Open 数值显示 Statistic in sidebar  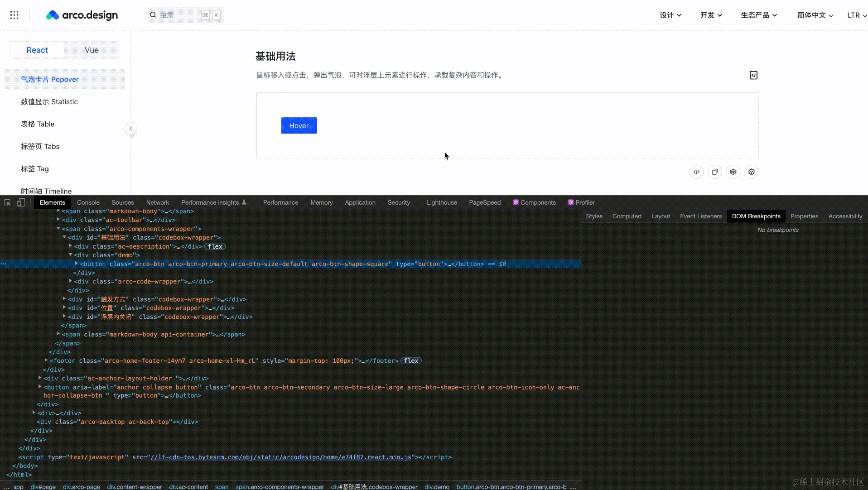[49, 102]
